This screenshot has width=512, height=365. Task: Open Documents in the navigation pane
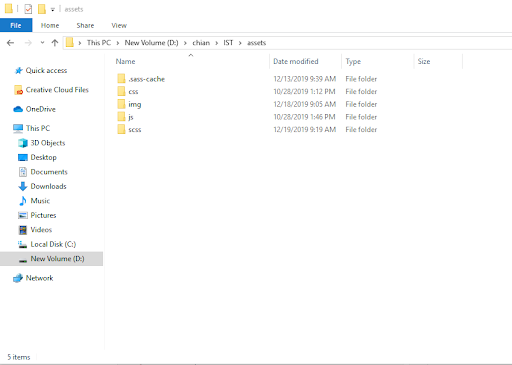pos(49,172)
